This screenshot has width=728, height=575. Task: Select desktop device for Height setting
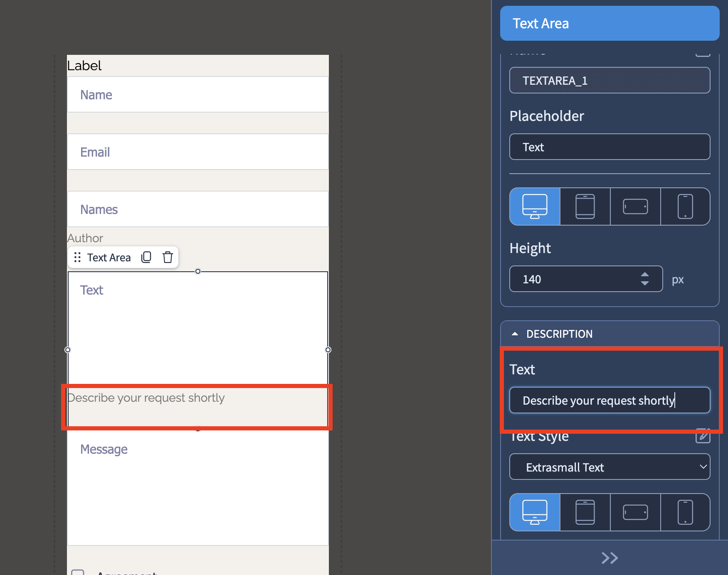535,206
